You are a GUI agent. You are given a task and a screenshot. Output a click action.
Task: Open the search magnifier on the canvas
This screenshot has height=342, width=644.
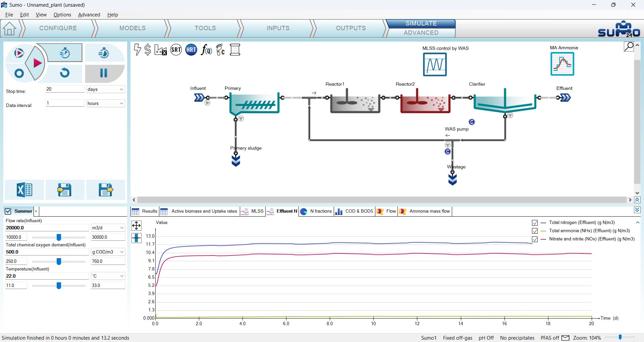pyautogui.click(x=629, y=46)
